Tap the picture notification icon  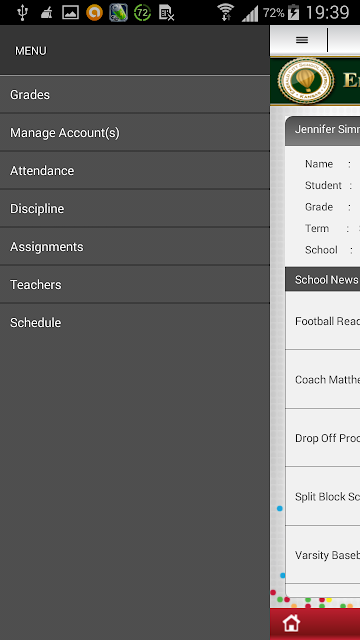pyautogui.click(x=70, y=13)
